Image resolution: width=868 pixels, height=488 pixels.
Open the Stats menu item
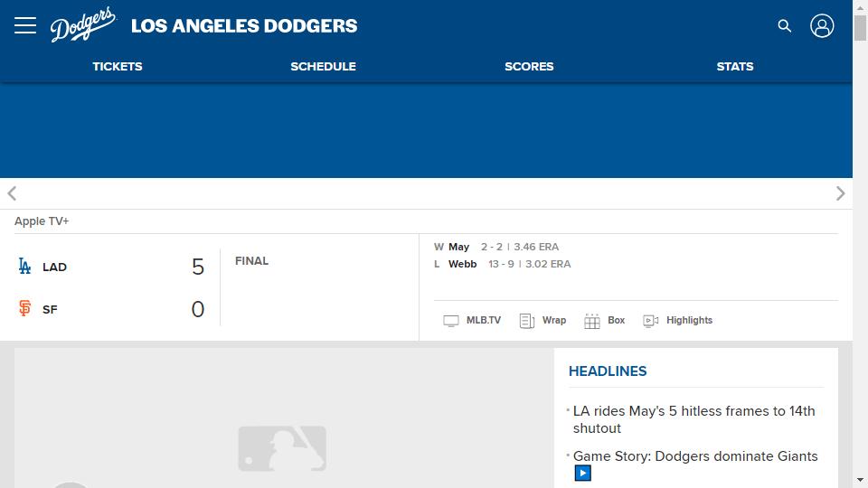(735, 66)
